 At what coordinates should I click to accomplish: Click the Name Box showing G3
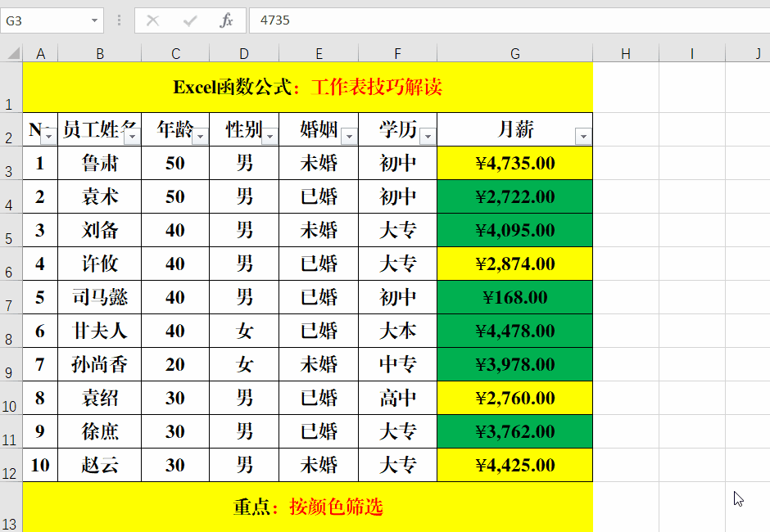tap(52, 20)
